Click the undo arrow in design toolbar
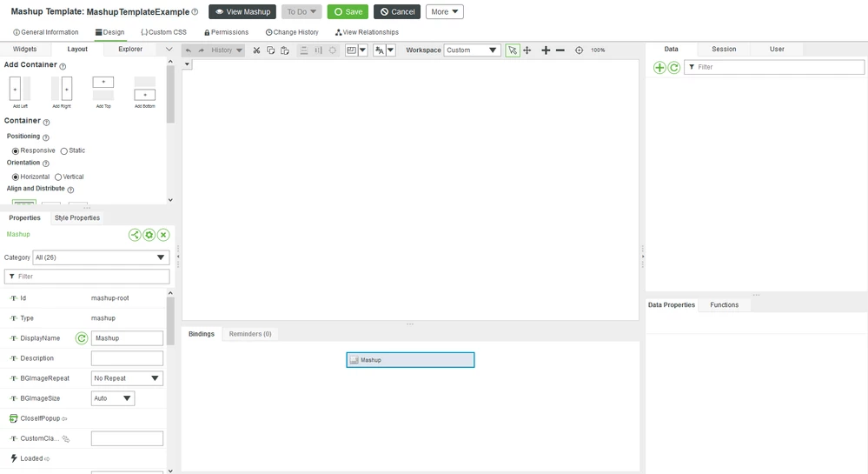Screen dimensions: 868x474 189,50
